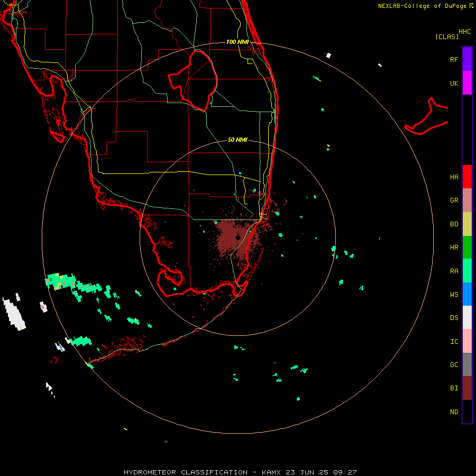Click the IC legend label
Viewport: 476px width, 476px height.
tap(454, 342)
